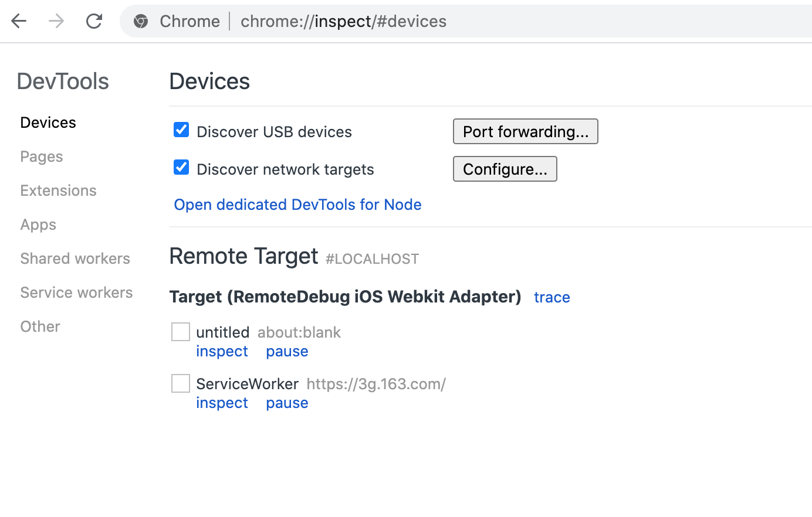Tick the untitled about:blank target checkbox
This screenshot has width=812, height=517.
tap(181, 332)
